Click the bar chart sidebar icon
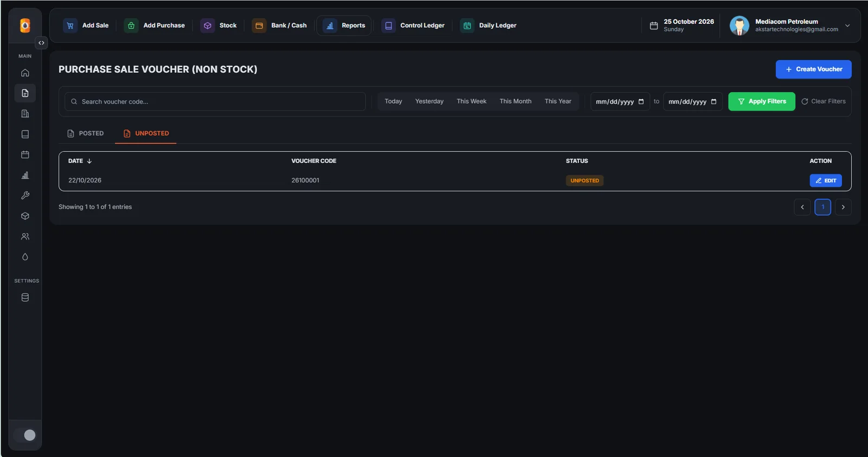This screenshot has width=868, height=457. point(25,175)
